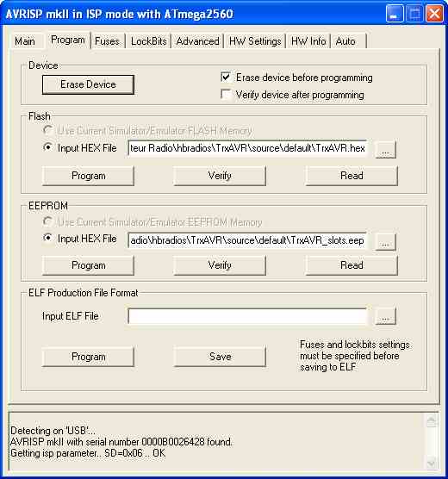The height and width of the screenshot is (479, 448).
Task: Open the LockBits tab
Action: [x=148, y=41]
